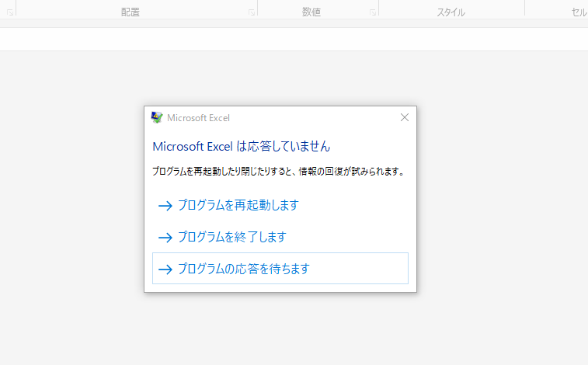588x365 pixels.
Task: Click the Microsoft Excel は応答していません heading
Action: point(241,146)
